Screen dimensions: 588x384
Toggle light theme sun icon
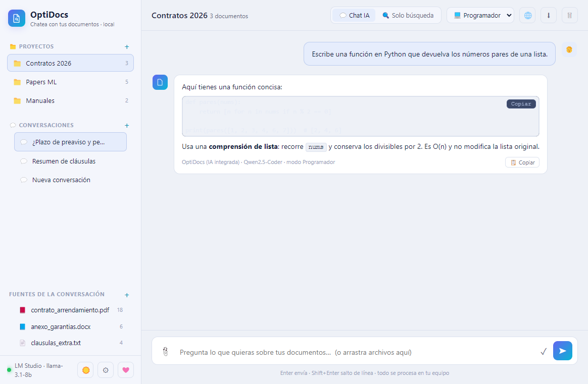point(85,370)
